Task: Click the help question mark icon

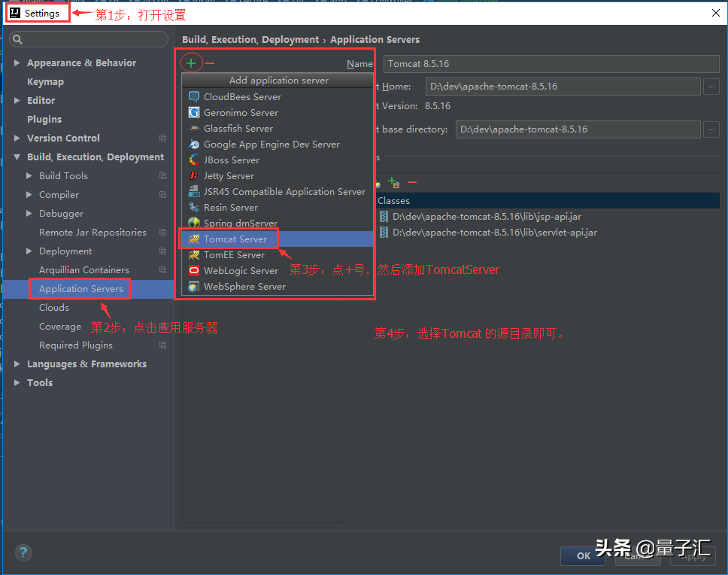Action: [x=23, y=552]
